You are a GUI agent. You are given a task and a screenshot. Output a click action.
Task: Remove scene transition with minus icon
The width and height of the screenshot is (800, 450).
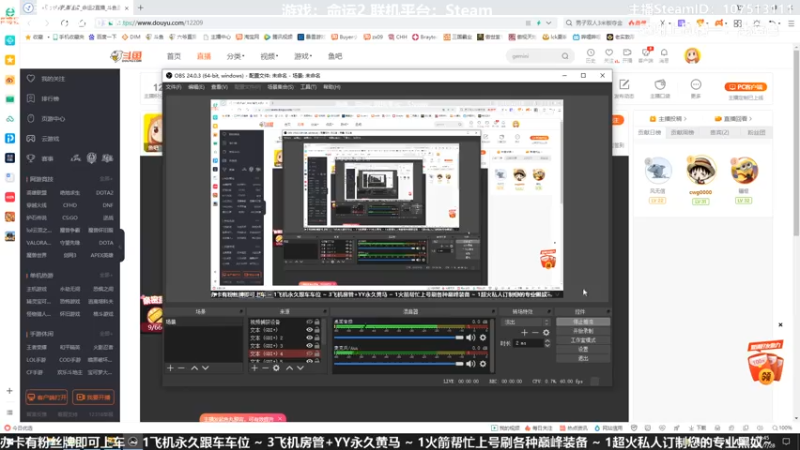tap(535, 333)
